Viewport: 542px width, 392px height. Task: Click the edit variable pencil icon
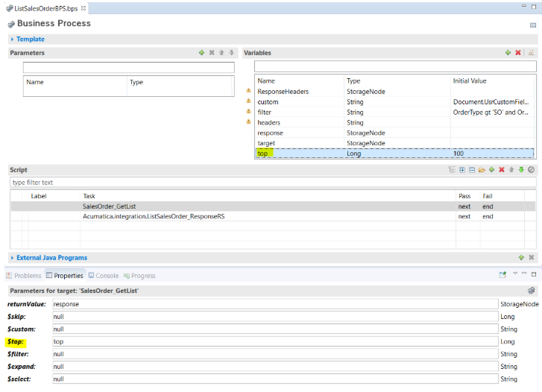(x=532, y=53)
